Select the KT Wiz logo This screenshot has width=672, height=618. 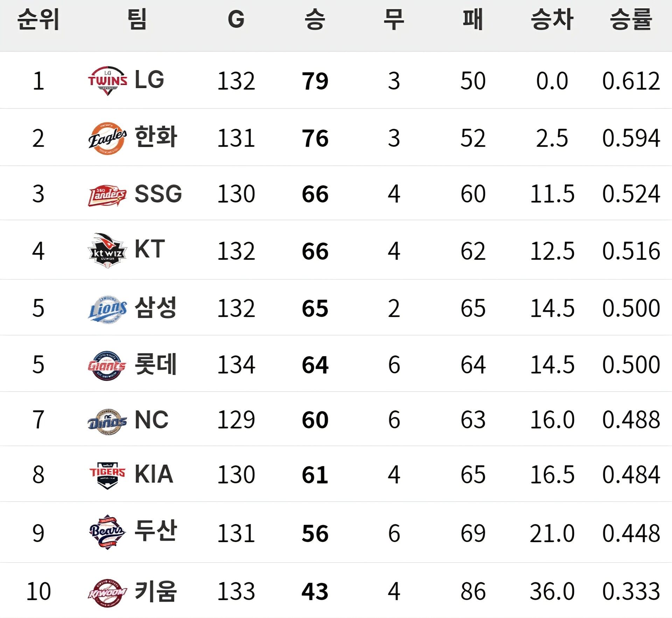coord(107,251)
